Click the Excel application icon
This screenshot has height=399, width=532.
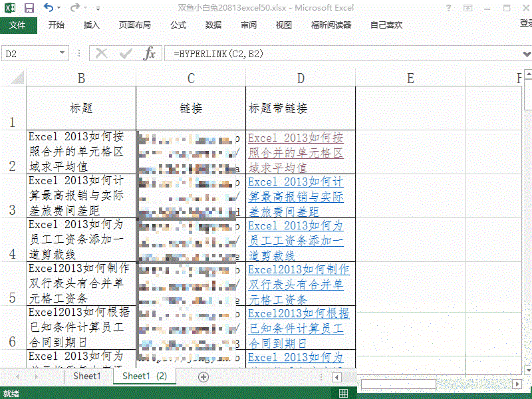tap(10, 7)
